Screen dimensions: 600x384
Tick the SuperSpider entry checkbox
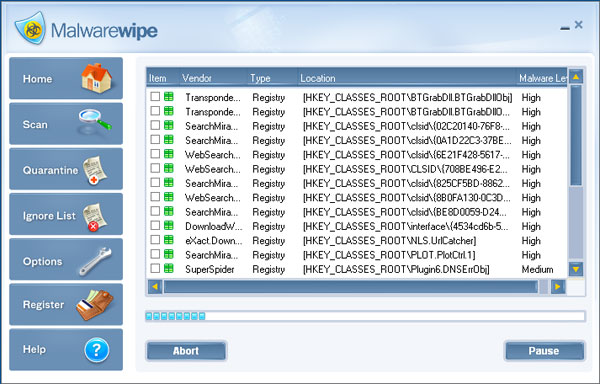click(155, 268)
